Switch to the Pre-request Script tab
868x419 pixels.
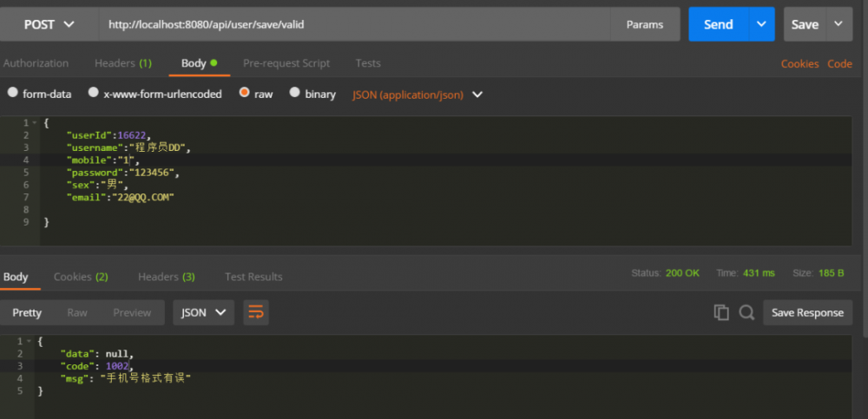pos(286,63)
